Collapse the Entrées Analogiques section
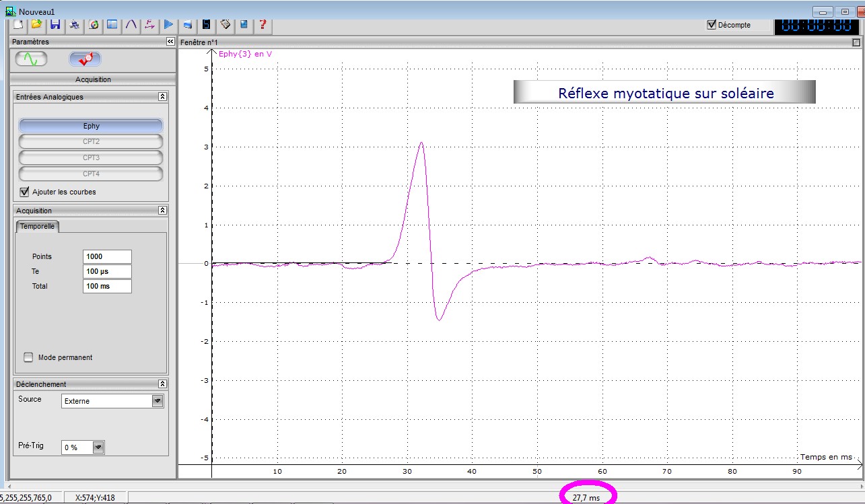865x504 pixels. coord(162,97)
